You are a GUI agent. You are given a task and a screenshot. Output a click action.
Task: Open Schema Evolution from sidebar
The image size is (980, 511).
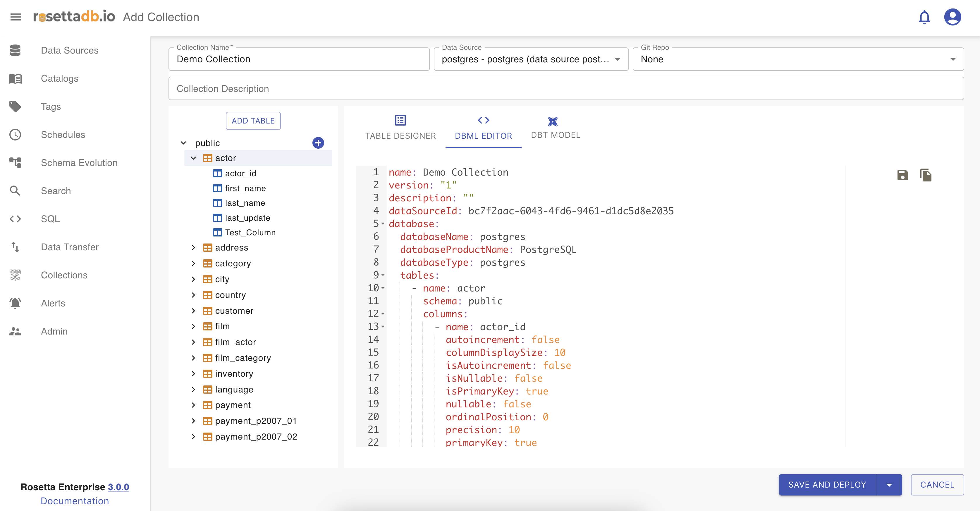(79, 163)
